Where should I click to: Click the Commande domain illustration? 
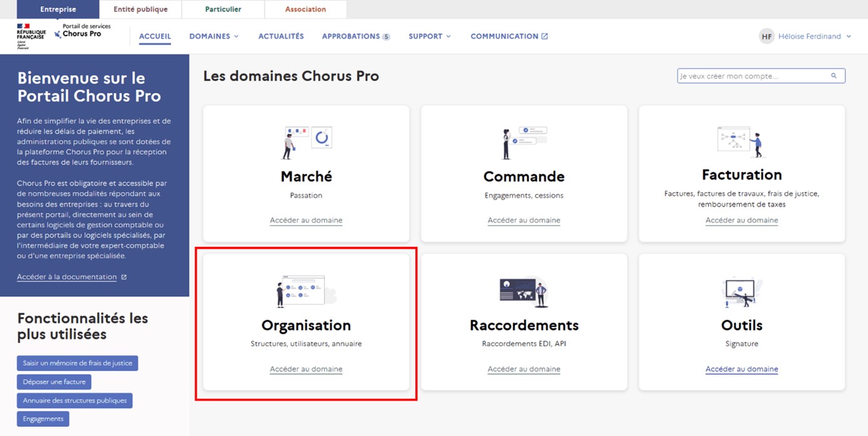pyautogui.click(x=524, y=142)
